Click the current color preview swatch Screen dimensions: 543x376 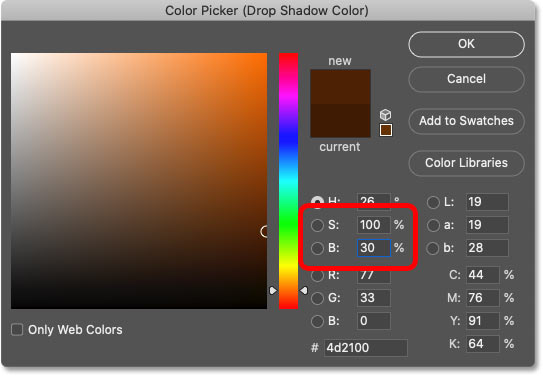pos(340,120)
